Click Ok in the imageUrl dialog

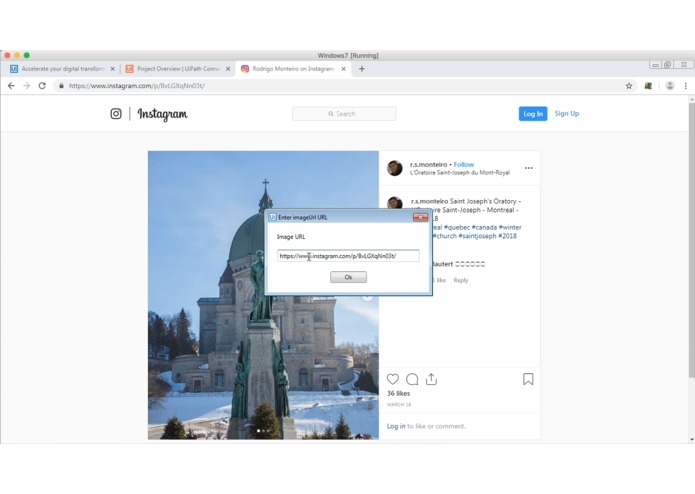coord(348,277)
